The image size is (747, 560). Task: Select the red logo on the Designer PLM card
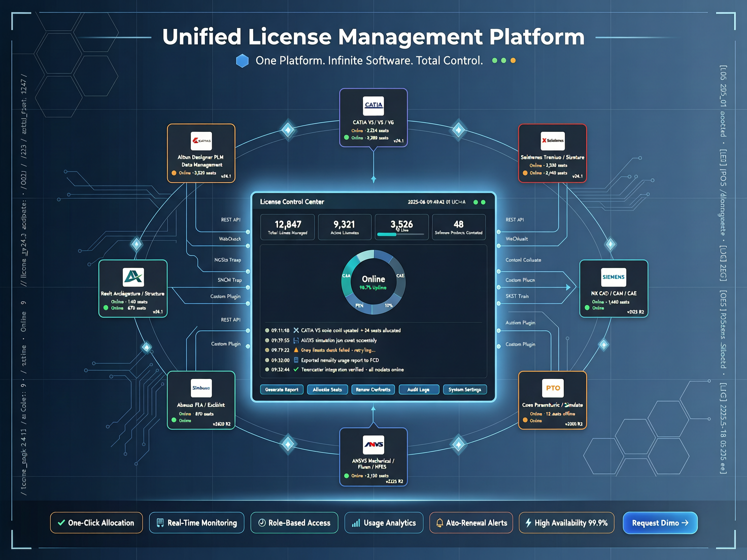click(x=201, y=141)
